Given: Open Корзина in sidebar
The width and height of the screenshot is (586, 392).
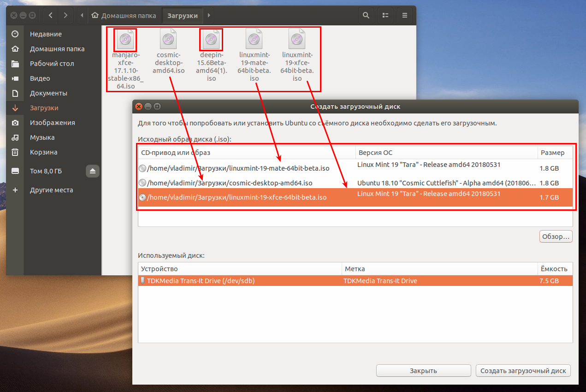Looking at the screenshot, I should tap(53, 152).
